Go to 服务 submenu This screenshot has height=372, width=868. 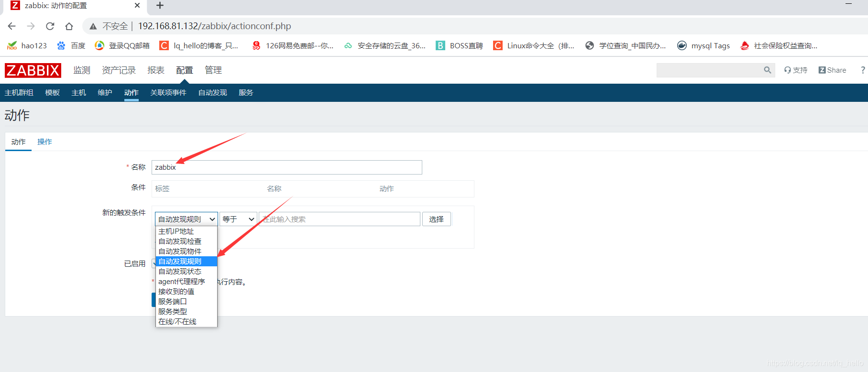pos(246,92)
